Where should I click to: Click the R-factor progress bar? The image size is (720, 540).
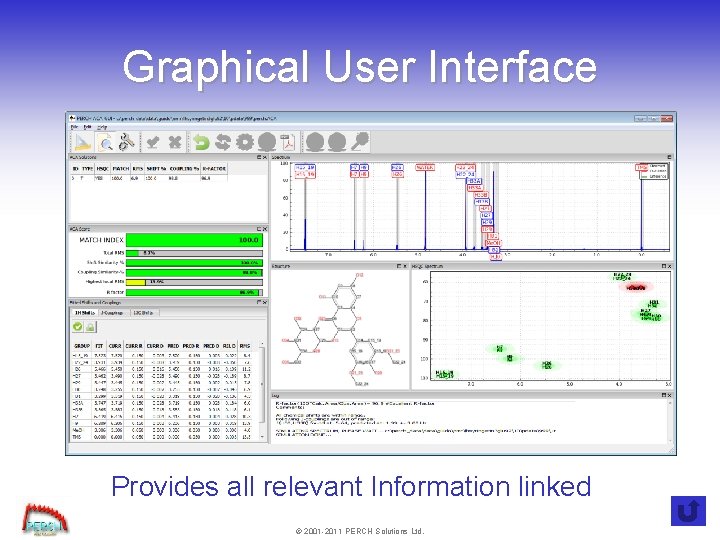[x=194, y=292]
